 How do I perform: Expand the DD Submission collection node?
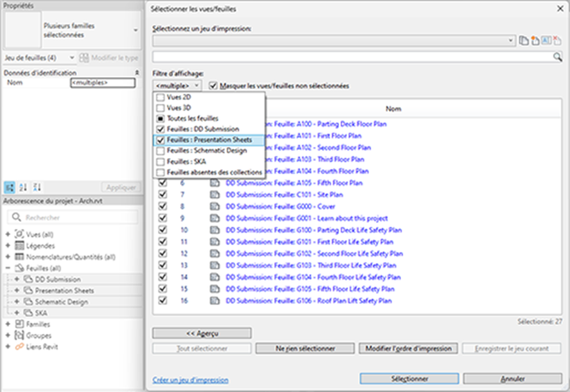coord(17,279)
